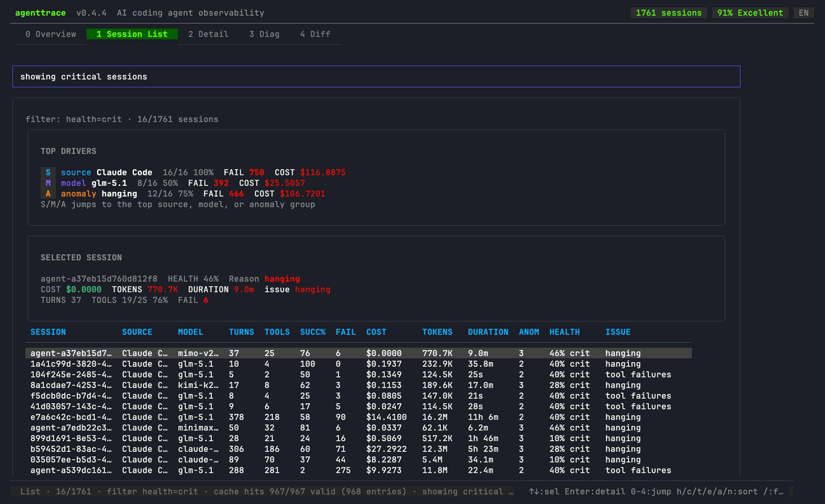Open the 0 Overview tab
Screen dimensions: 825x504
click(x=50, y=34)
